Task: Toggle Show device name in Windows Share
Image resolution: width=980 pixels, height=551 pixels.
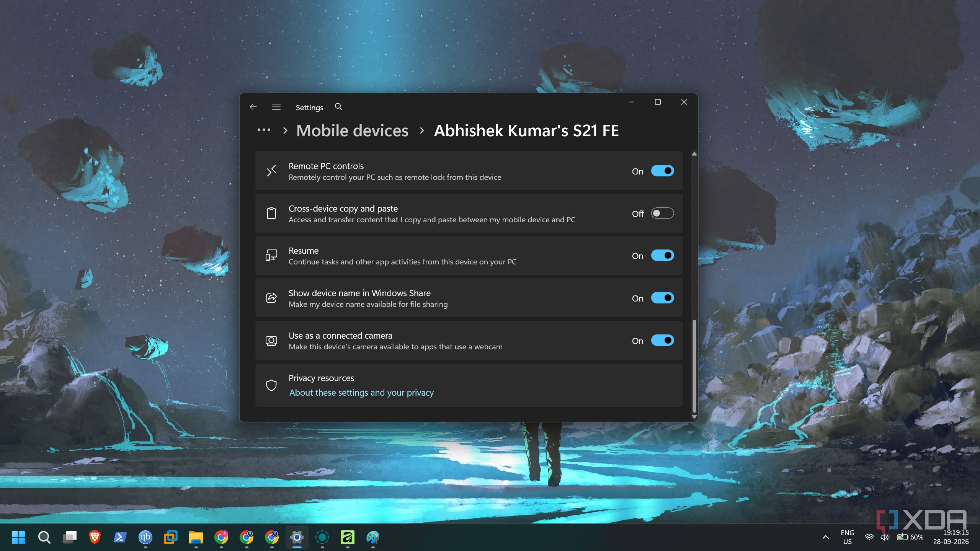Action: click(x=662, y=298)
